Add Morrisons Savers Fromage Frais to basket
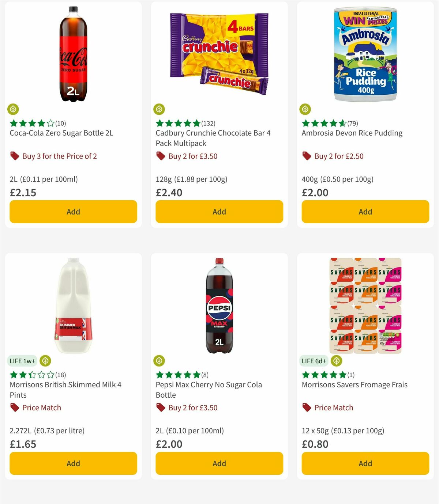The height and width of the screenshot is (504, 439). coord(365,463)
